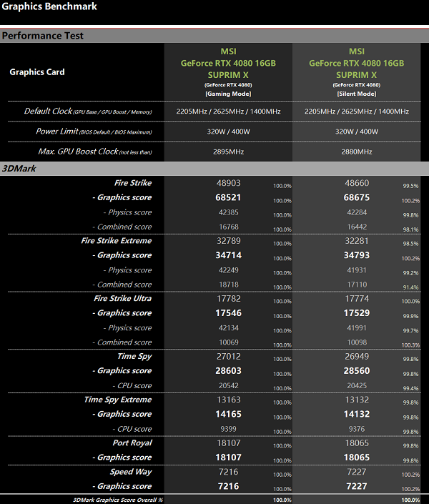
Task: Select the 100.3% percentage value
Action: pos(410,345)
